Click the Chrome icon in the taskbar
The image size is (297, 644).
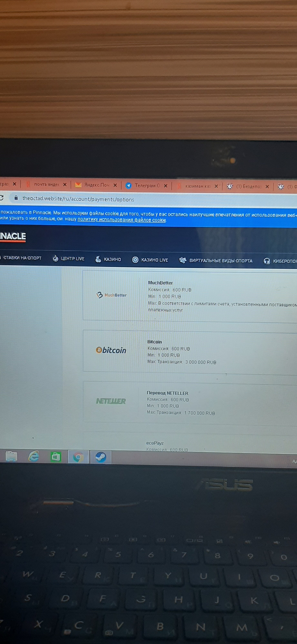pyautogui.click(x=78, y=457)
